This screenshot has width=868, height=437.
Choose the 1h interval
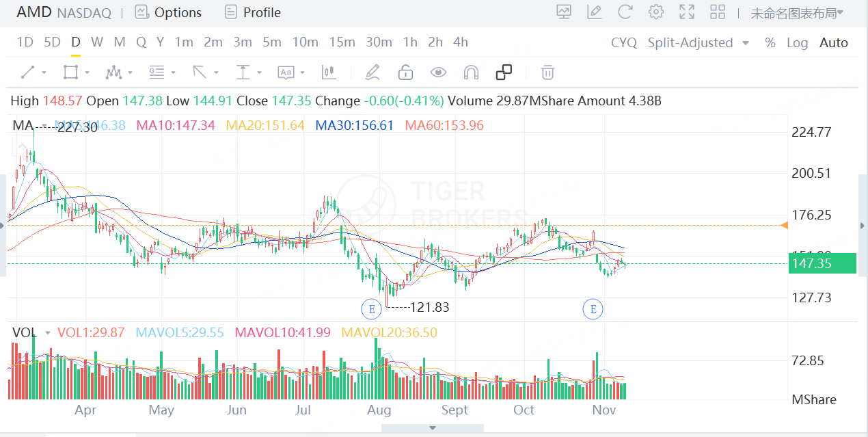[410, 42]
